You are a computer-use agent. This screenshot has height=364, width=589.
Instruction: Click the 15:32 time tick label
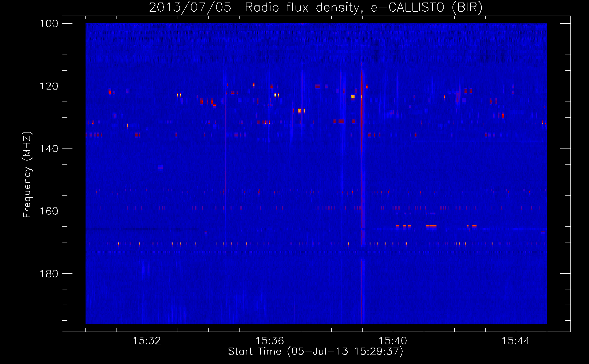147,341
